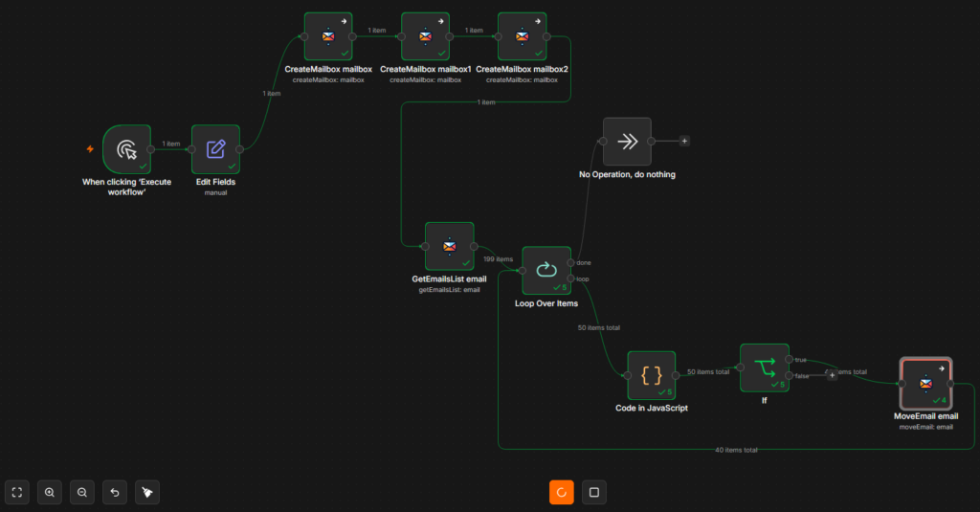Zoom in on the canvas

coord(50,492)
